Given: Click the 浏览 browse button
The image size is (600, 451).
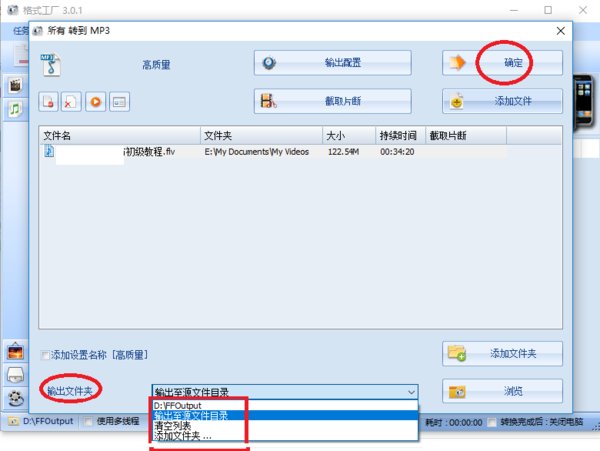Looking at the screenshot, I should point(502,391).
